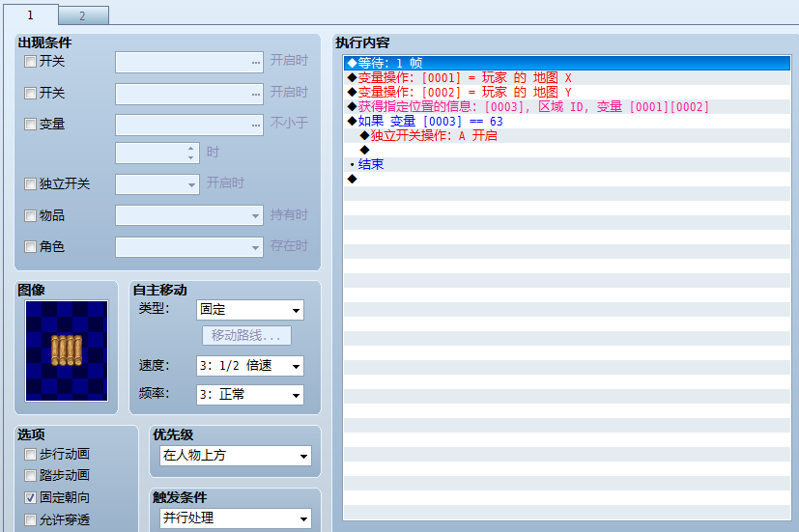Uncheck the 固定朝向 option
Viewport: 799px width, 532px height.
tap(31, 498)
